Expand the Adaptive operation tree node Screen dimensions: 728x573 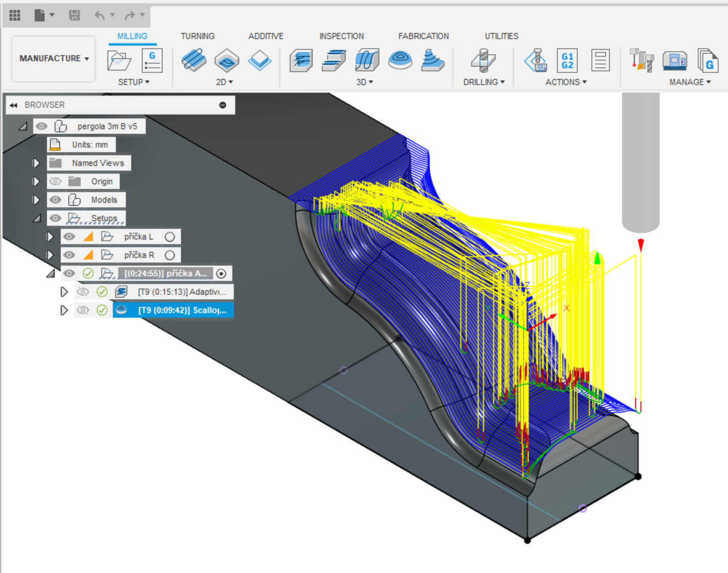[64, 292]
